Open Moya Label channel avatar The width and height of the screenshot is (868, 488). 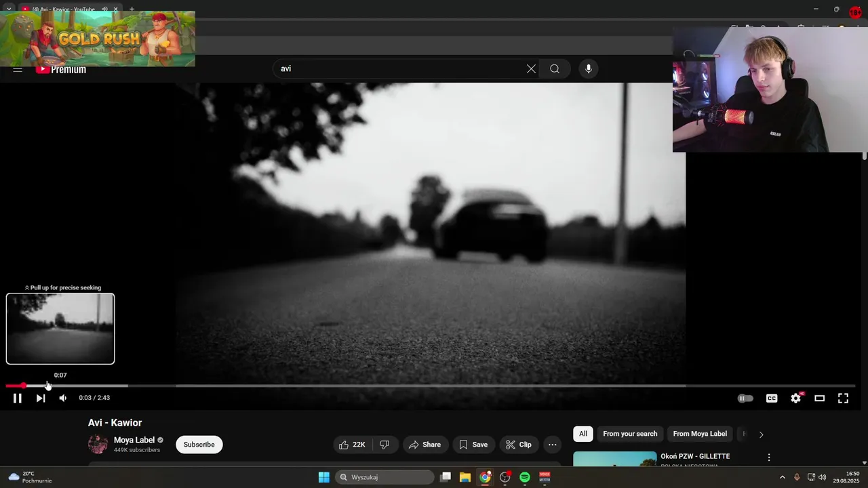[x=98, y=445]
